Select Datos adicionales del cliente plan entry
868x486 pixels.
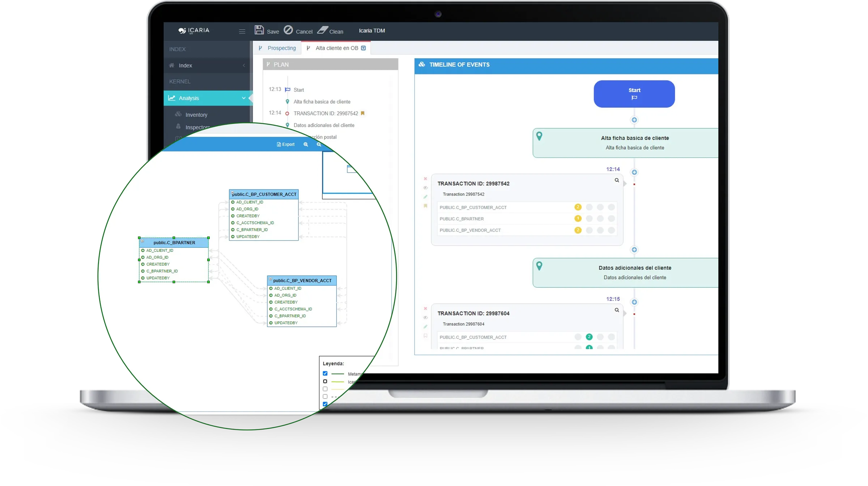(324, 125)
